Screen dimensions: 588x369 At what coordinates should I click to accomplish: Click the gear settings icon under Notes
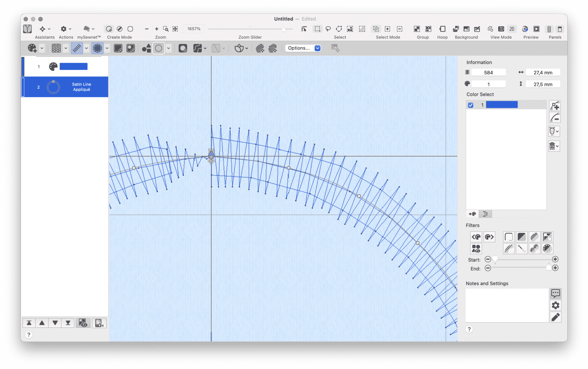tap(555, 305)
